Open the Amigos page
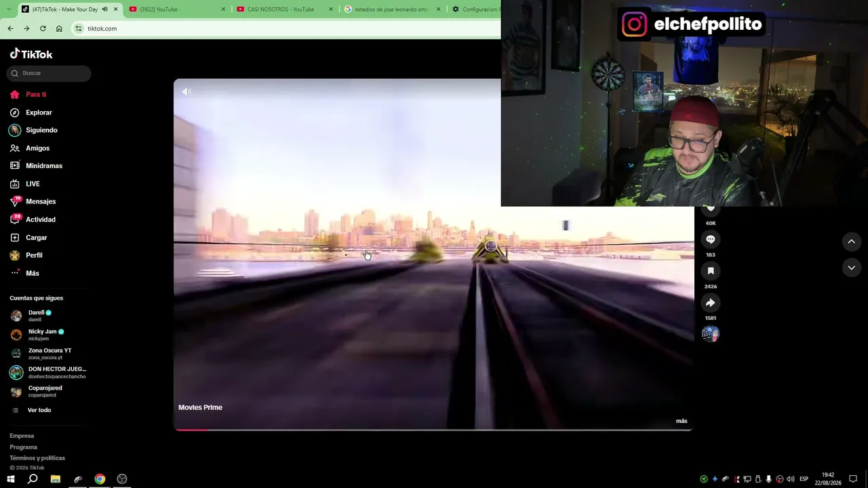Screen dimensions: 868x488 30,148
